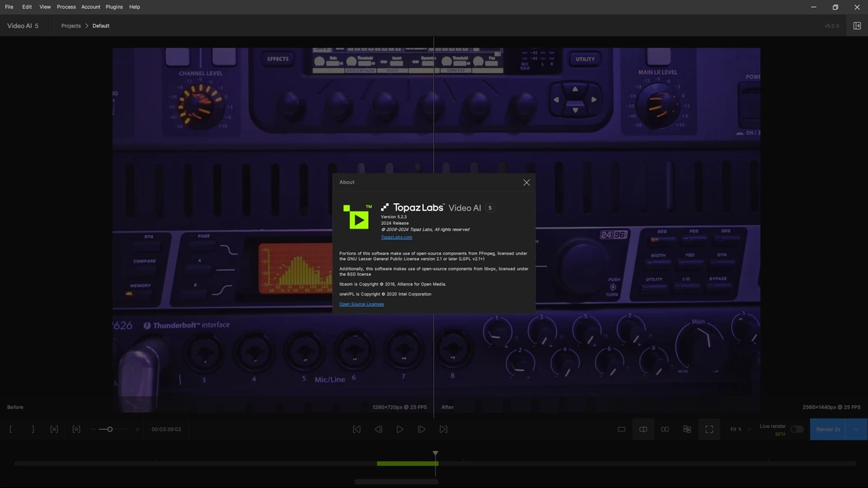Open the Help menu
This screenshot has width=868, height=488.
[x=135, y=7]
